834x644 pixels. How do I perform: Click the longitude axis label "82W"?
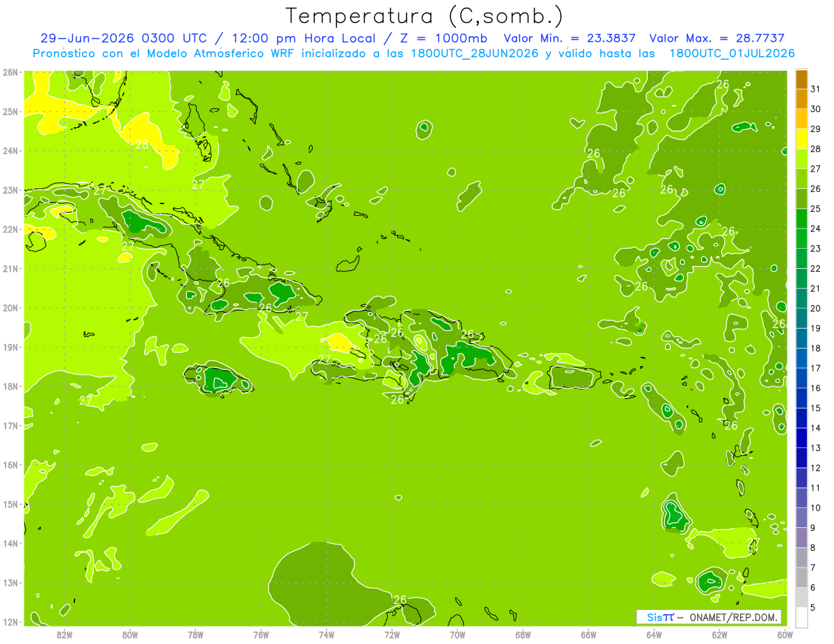pyautogui.click(x=65, y=634)
